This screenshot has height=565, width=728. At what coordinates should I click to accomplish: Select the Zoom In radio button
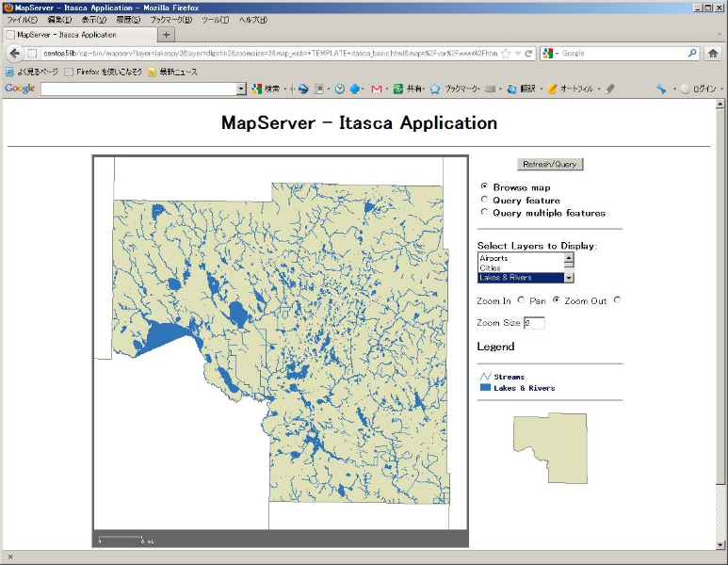click(522, 301)
